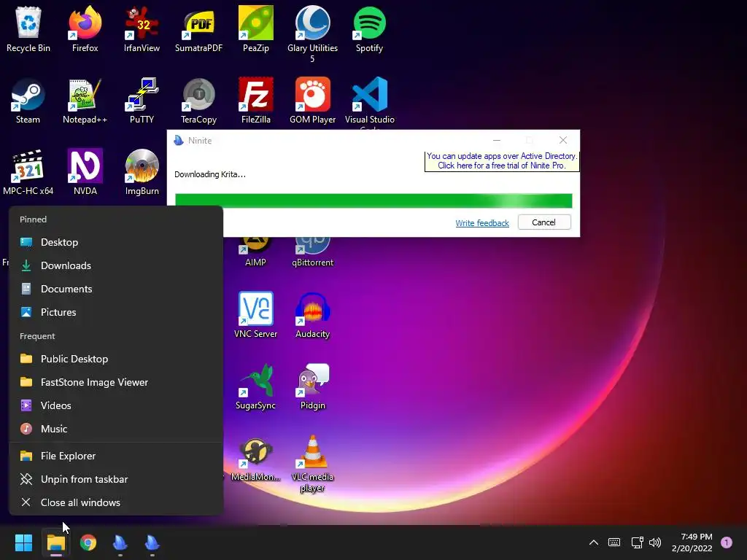747x560 pixels.
Task: Choose File Explorer in jump list
Action: click(x=116, y=456)
